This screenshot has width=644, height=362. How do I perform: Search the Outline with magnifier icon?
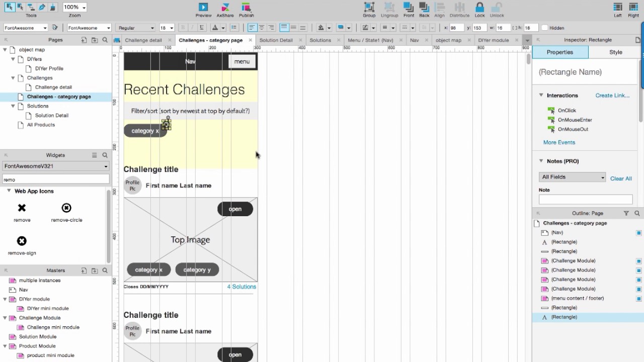637,213
